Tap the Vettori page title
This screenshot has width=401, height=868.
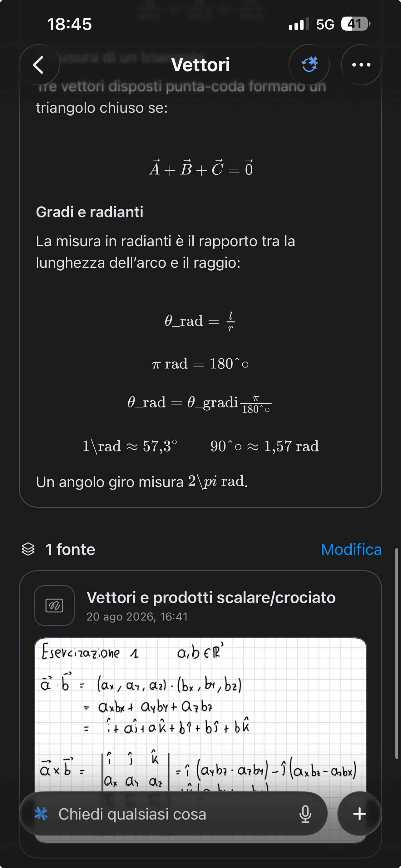(x=200, y=64)
